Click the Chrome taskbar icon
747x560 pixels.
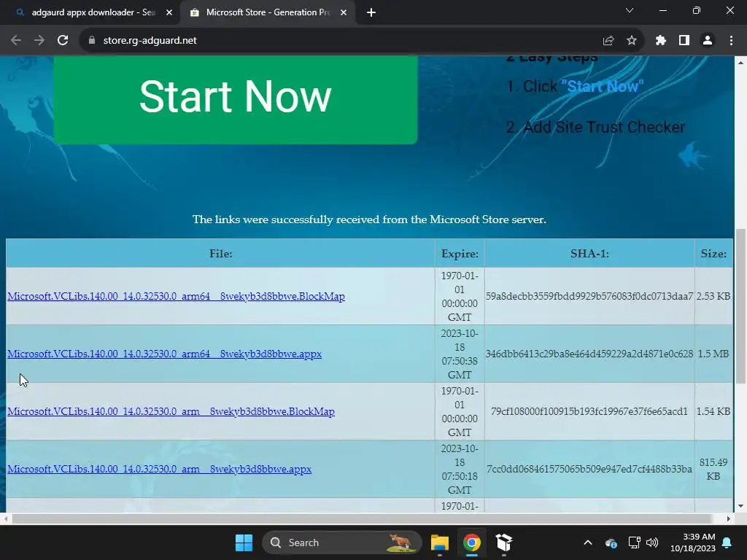click(472, 542)
